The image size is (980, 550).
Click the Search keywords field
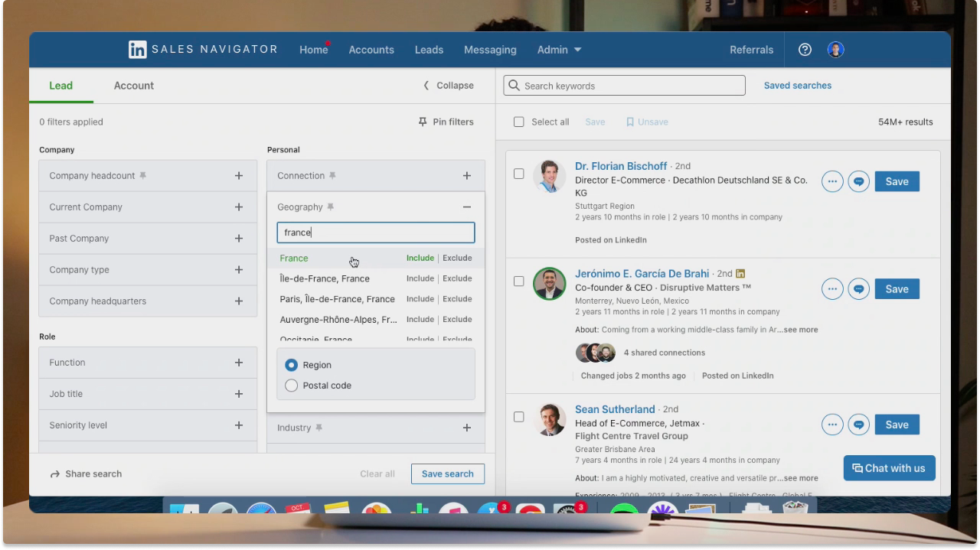pos(624,86)
